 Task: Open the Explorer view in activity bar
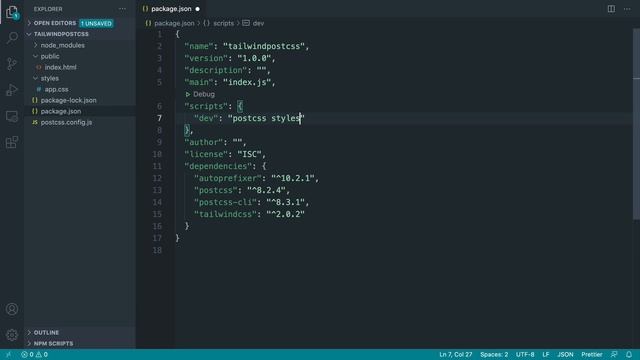(12, 13)
